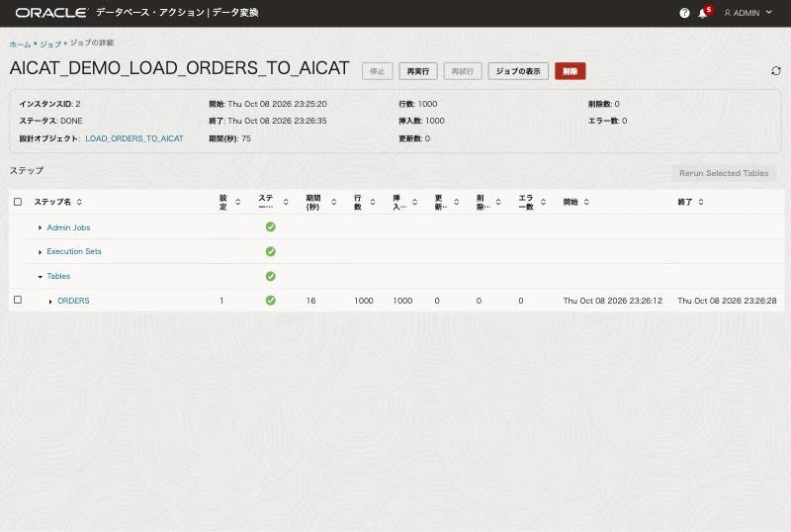Open the notifications bell icon
Screen dimensions: 791x532
703,14
